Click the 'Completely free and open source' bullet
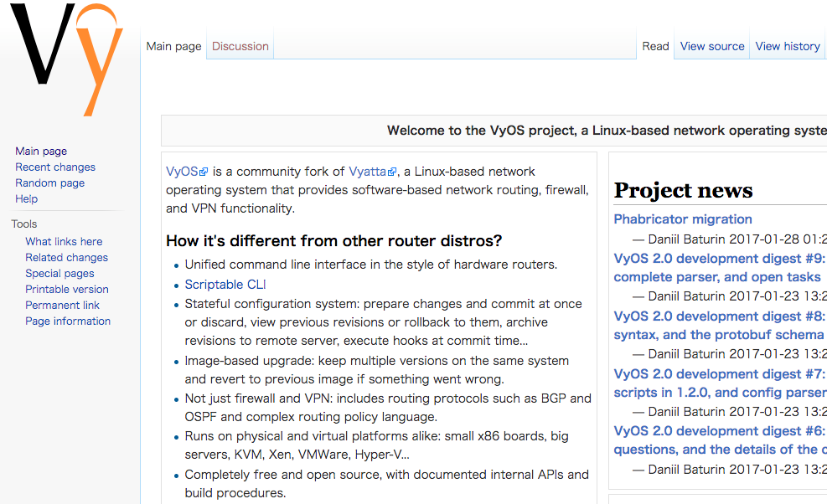827x504 pixels. click(386, 484)
